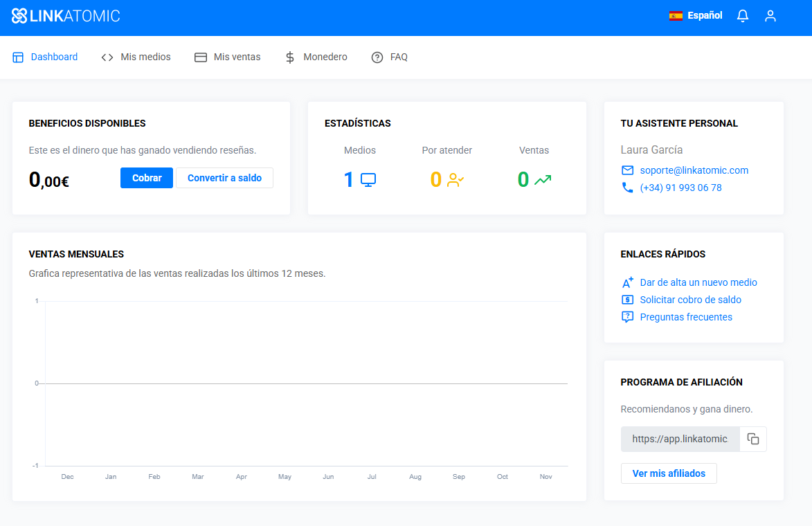This screenshot has width=812, height=526.
Task: Click the phone icon in assistant card
Action: (x=627, y=188)
